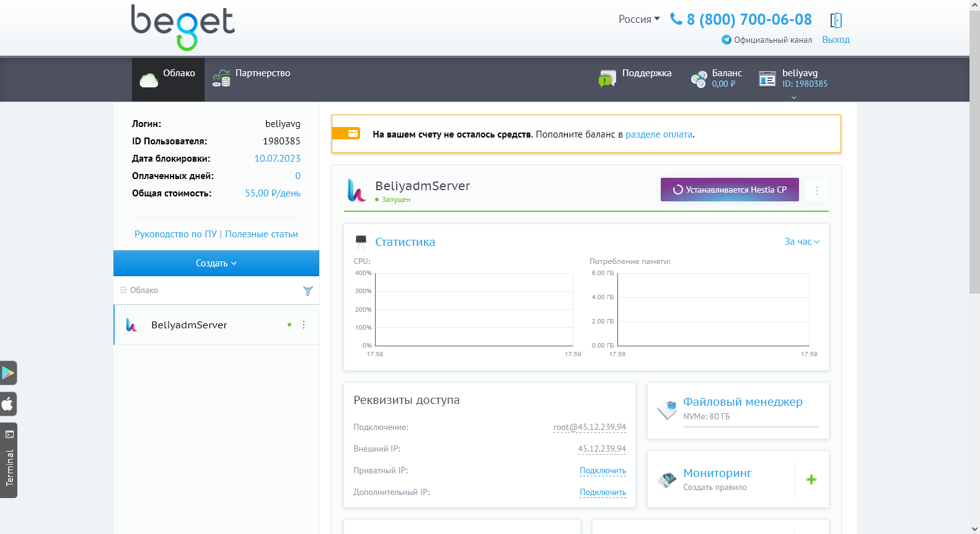Click the Запущен status label

pyautogui.click(x=396, y=199)
